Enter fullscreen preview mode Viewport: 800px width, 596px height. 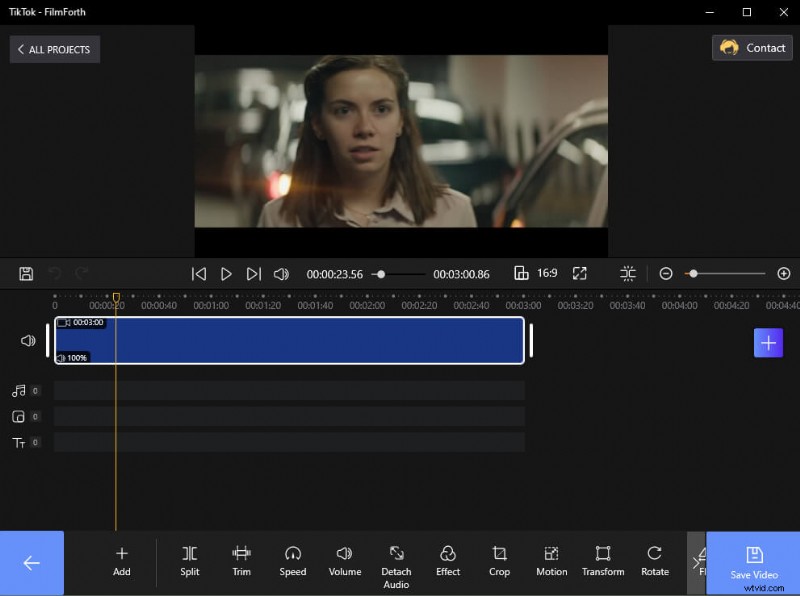pos(580,273)
